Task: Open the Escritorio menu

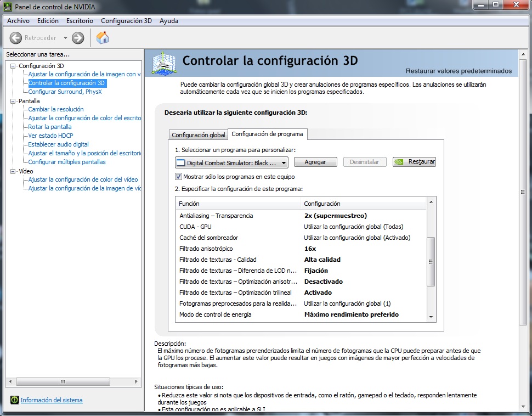Action: pos(80,21)
